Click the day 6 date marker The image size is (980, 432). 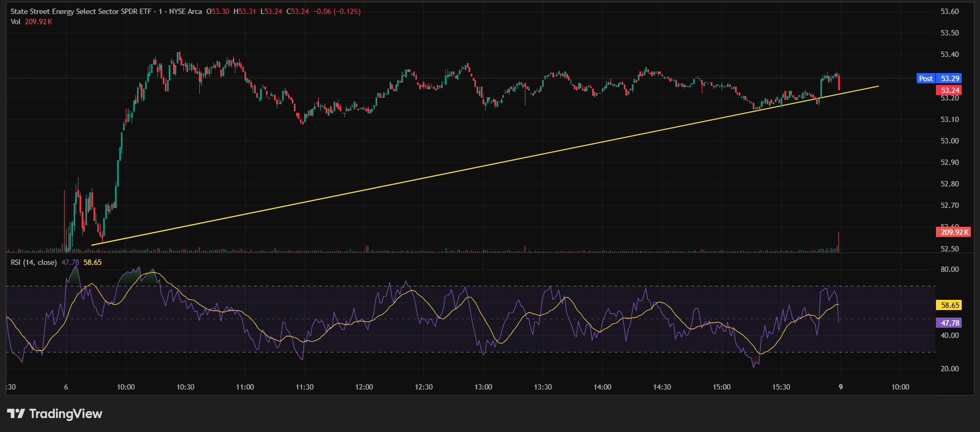coord(66,387)
